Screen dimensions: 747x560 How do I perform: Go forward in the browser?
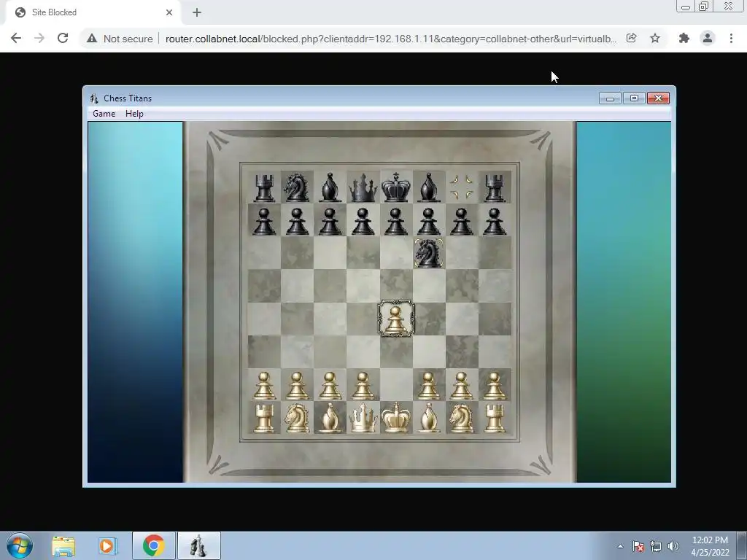coord(39,38)
